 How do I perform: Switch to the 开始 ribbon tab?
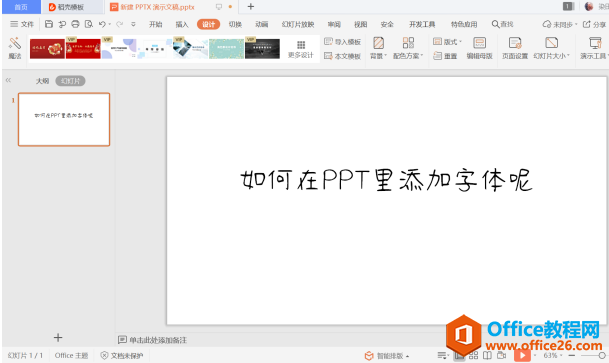point(155,24)
